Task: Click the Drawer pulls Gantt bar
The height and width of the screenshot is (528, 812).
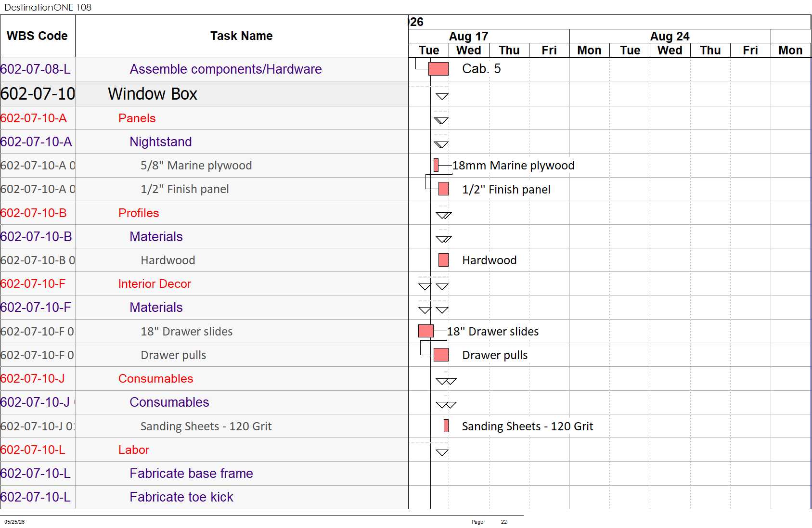Action: [x=441, y=355]
